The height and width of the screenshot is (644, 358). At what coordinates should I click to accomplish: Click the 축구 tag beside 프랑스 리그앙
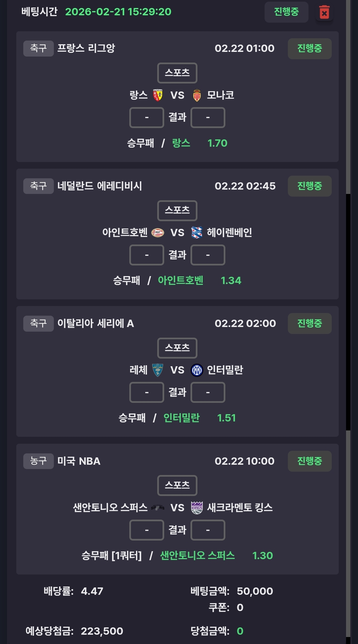[x=38, y=49]
